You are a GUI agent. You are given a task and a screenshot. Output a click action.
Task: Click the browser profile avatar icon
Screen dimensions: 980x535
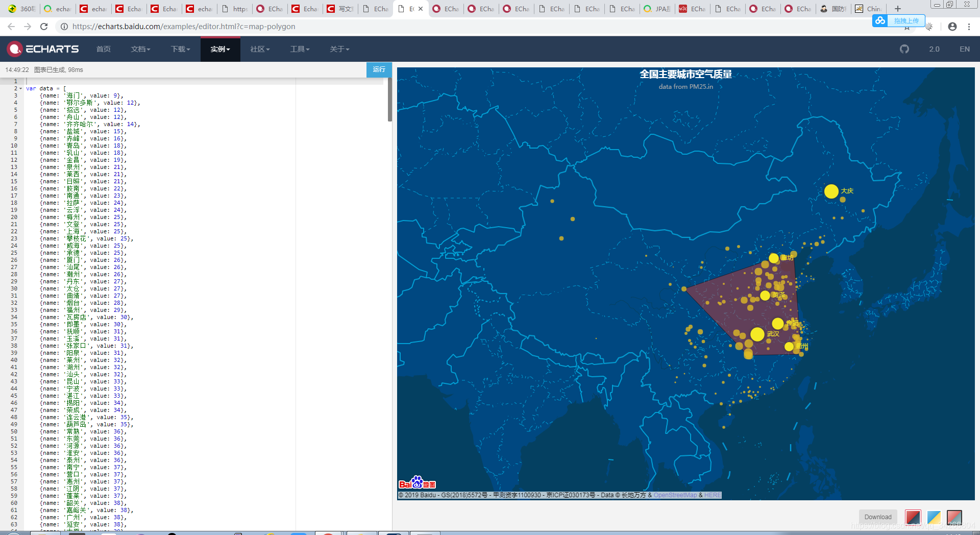coord(952,27)
